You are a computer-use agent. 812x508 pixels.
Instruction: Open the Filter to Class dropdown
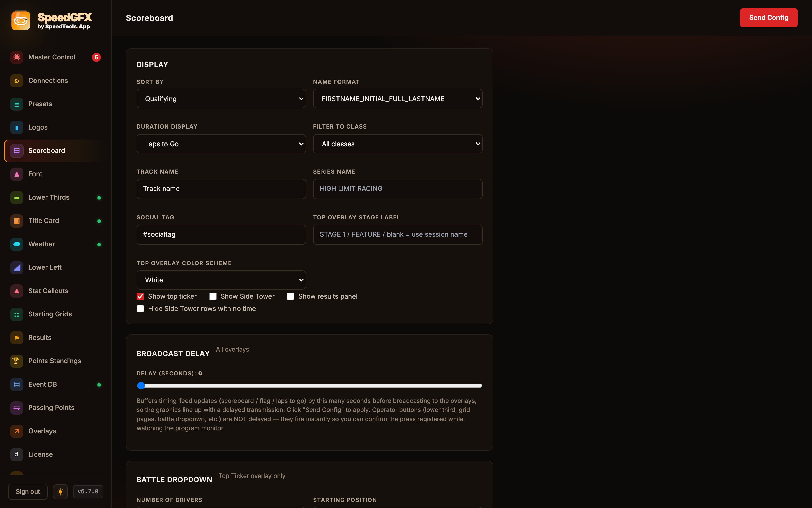coord(398,144)
